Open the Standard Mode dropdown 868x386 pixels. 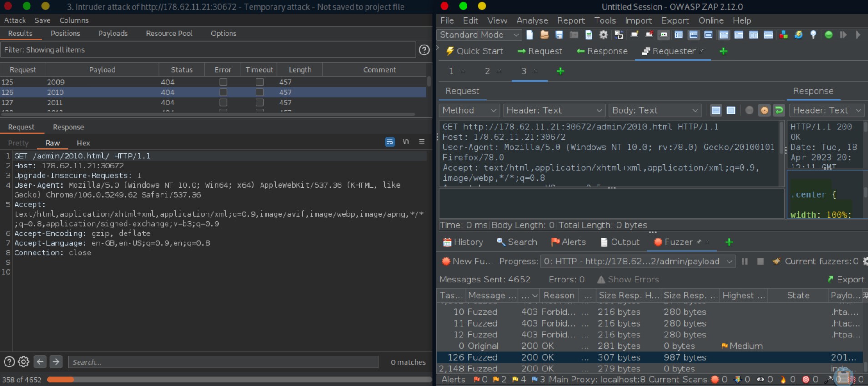[478, 35]
